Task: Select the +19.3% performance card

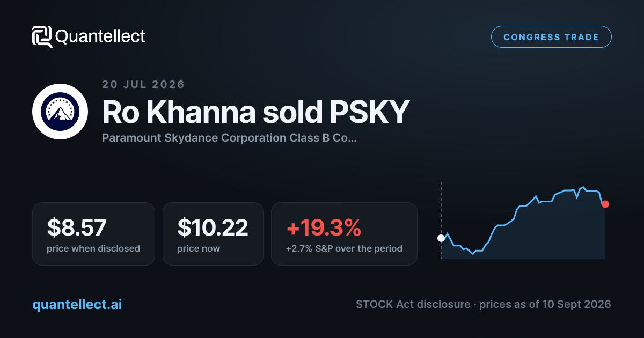Action: pos(344,234)
